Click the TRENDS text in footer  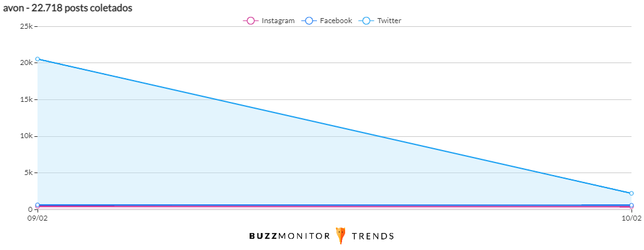click(373, 236)
